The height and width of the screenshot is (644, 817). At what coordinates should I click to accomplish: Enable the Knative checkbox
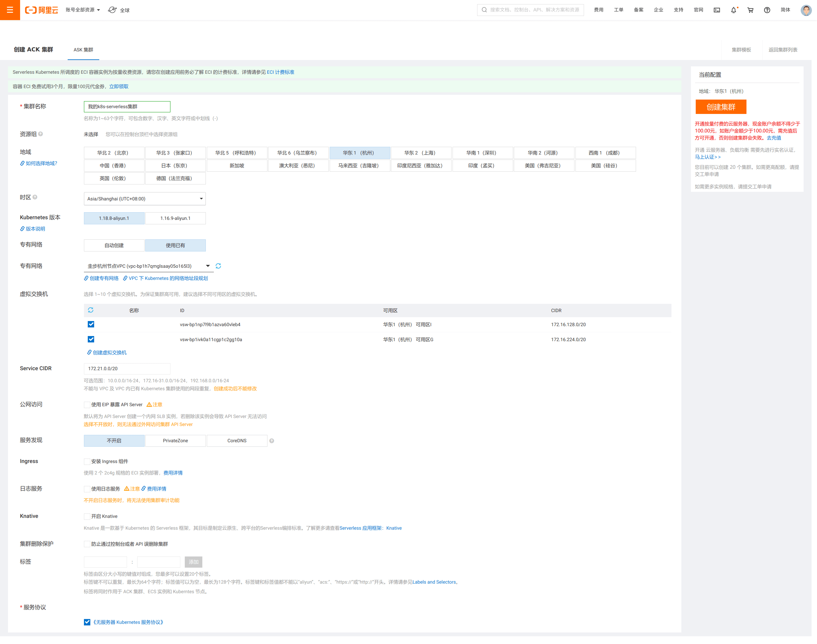(87, 517)
